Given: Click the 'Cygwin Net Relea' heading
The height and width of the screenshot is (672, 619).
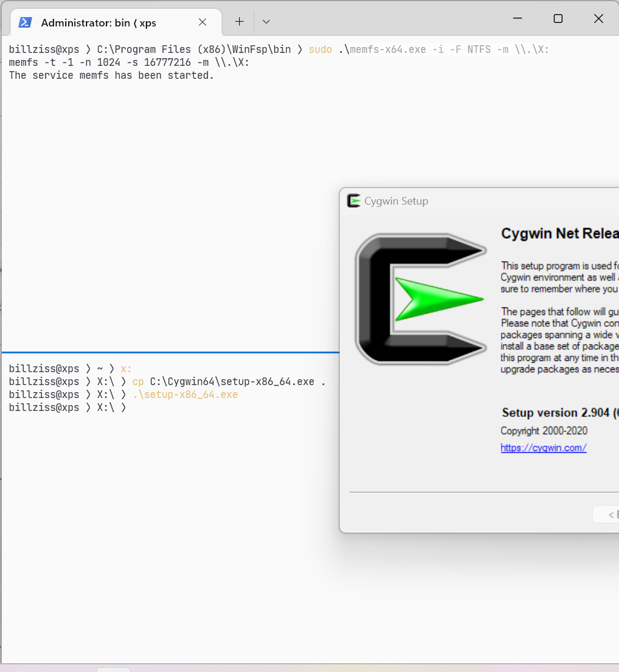Looking at the screenshot, I should click(x=560, y=233).
